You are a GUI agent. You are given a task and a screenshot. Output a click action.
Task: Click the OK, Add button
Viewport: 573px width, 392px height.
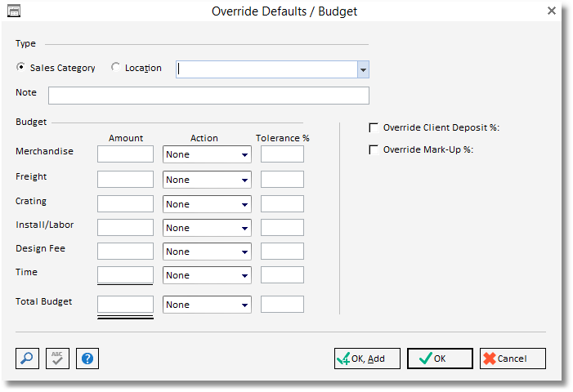point(367,359)
